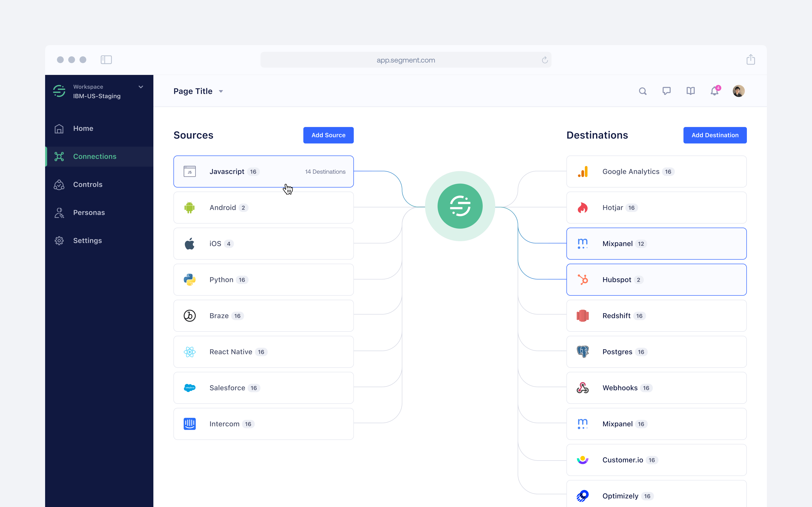Click the app.segment.com address bar
The height and width of the screenshot is (507, 812).
coord(405,60)
